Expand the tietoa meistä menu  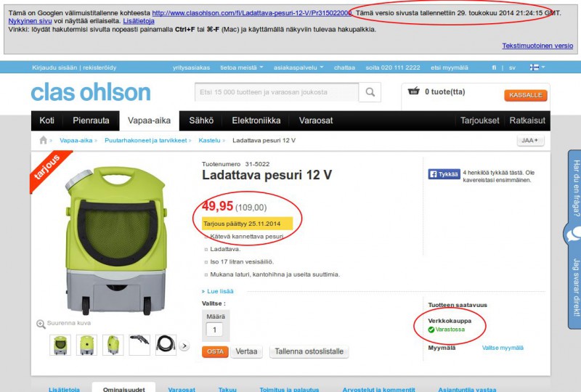click(242, 68)
